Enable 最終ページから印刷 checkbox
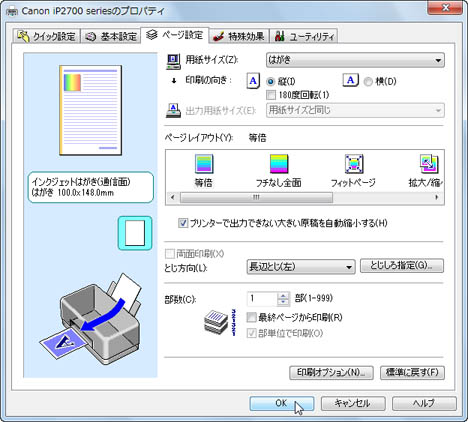The width and height of the screenshot is (468, 422). [251, 317]
